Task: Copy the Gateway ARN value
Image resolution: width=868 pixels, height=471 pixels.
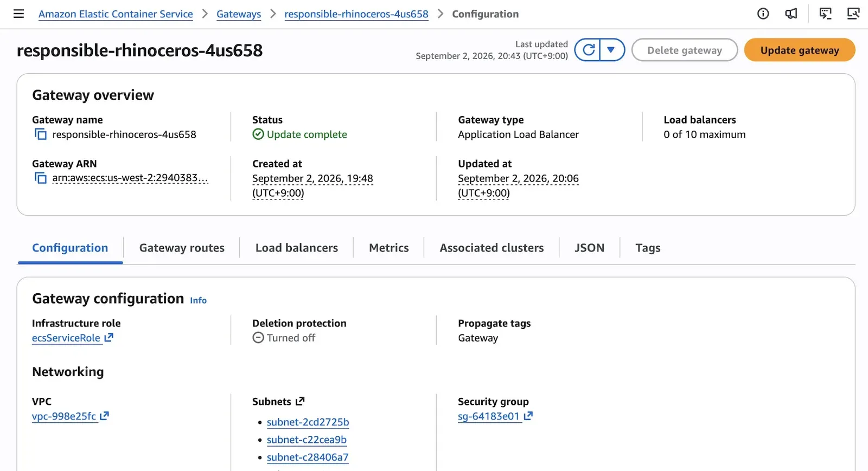Action: (41, 178)
